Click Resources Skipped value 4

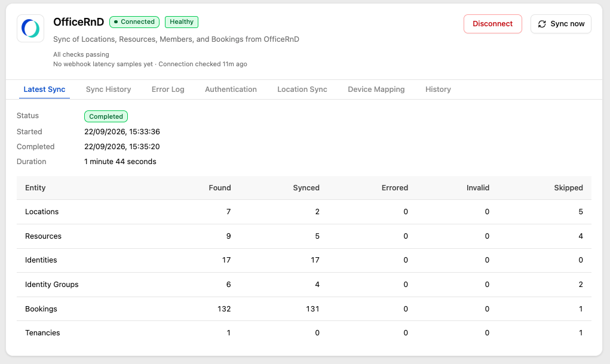coord(581,236)
